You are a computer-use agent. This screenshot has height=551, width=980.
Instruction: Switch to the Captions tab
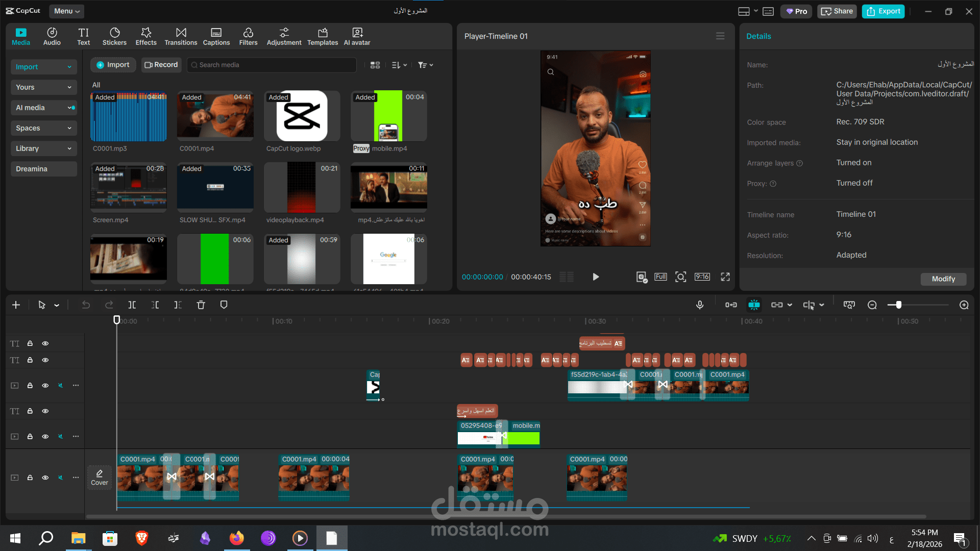coord(216,36)
